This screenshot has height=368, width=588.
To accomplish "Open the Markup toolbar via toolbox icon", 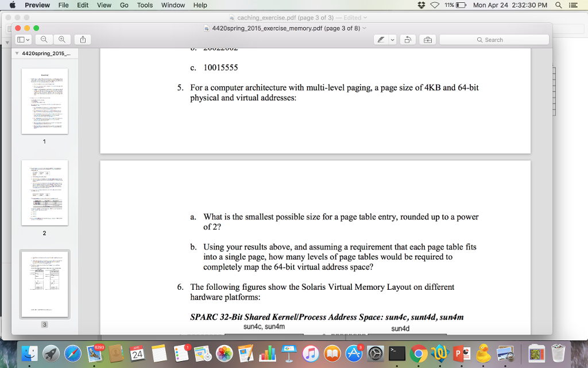I will click(427, 39).
